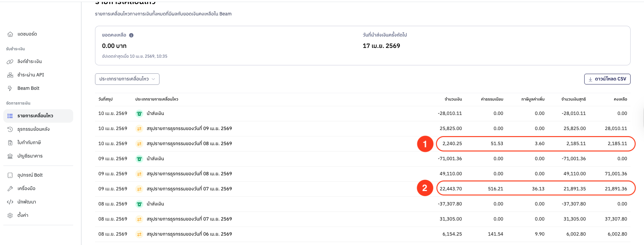Click the นักพัฒนา code brackets icon
Image resolution: width=644 pixels, height=245 pixels.
[x=10, y=202]
